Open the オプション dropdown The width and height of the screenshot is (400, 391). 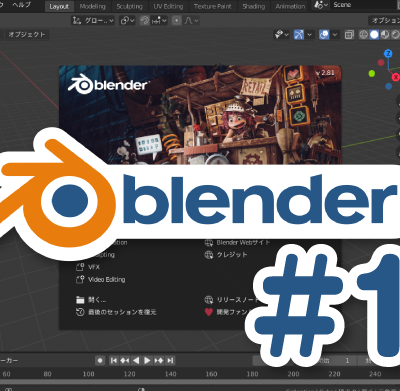(384, 20)
